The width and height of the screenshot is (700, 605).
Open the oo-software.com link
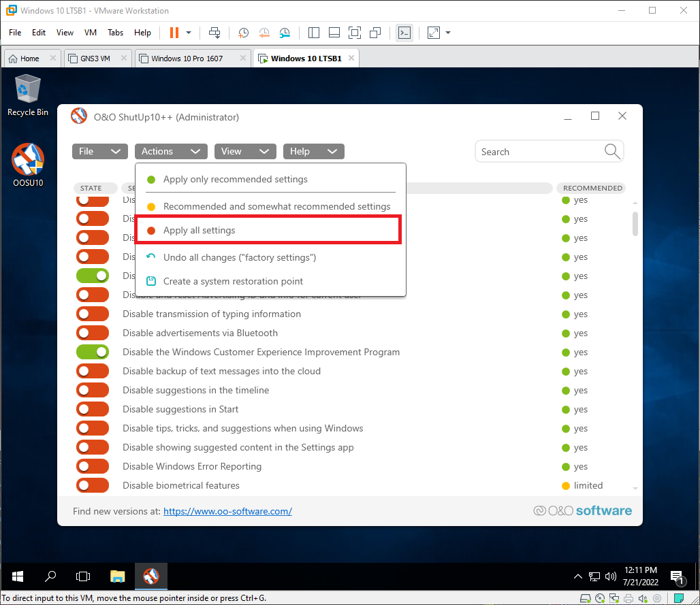point(227,511)
